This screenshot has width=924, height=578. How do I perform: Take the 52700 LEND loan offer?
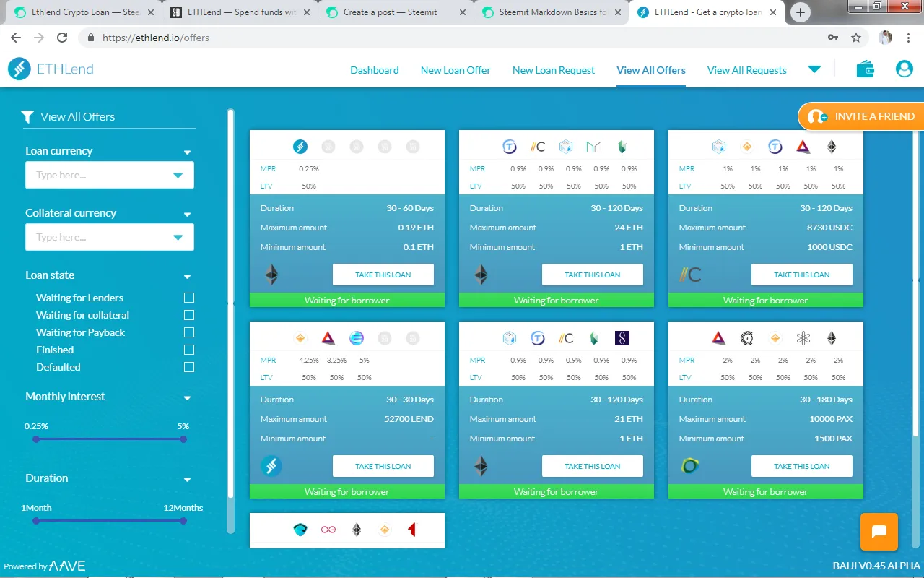pyautogui.click(x=383, y=466)
